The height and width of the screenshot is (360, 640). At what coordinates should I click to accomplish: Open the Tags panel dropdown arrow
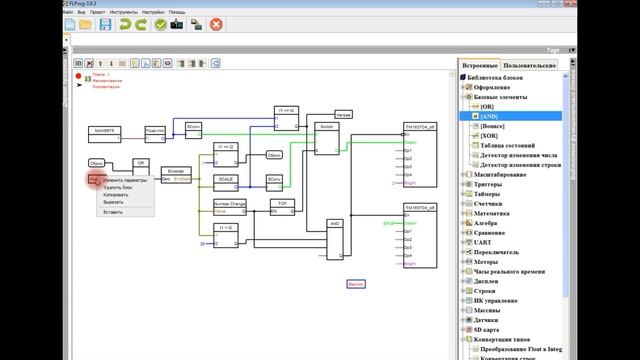pyautogui.click(x=572, y=50)
